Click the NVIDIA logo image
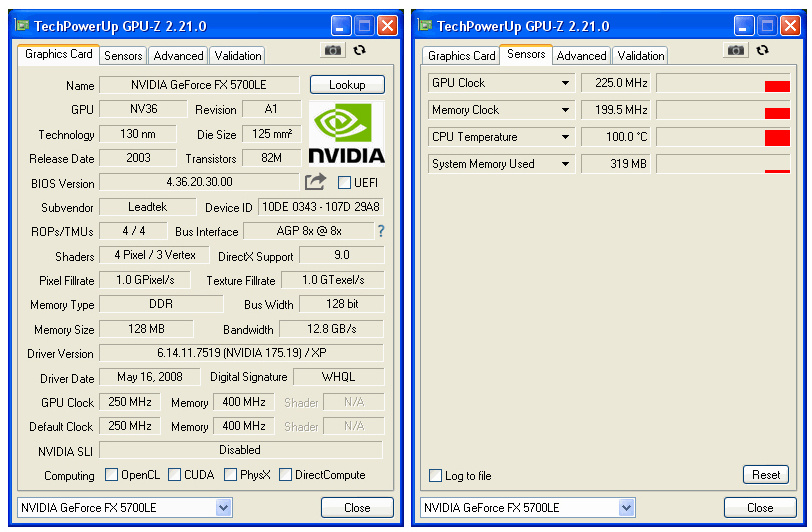 [346, 133]
